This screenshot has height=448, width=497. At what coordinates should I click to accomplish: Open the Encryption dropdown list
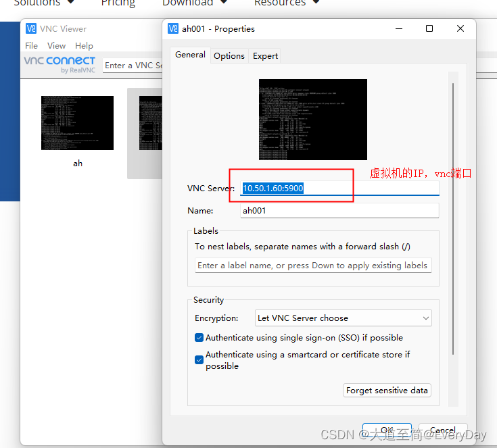point(344,318)
